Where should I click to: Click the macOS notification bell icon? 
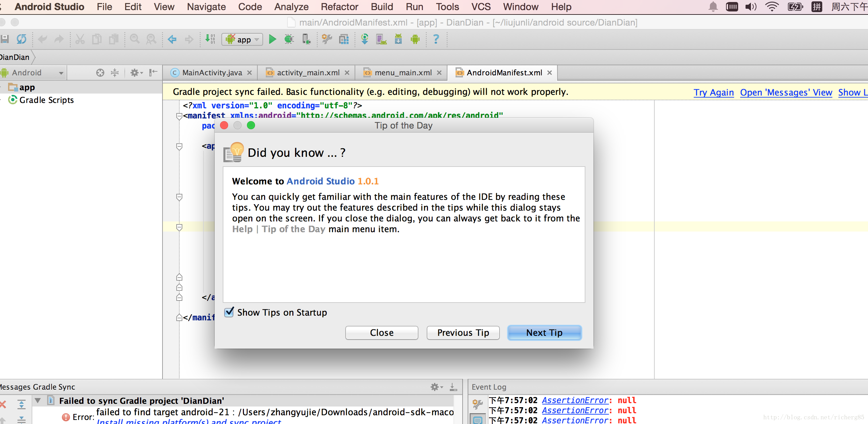[x=713, y=7]
